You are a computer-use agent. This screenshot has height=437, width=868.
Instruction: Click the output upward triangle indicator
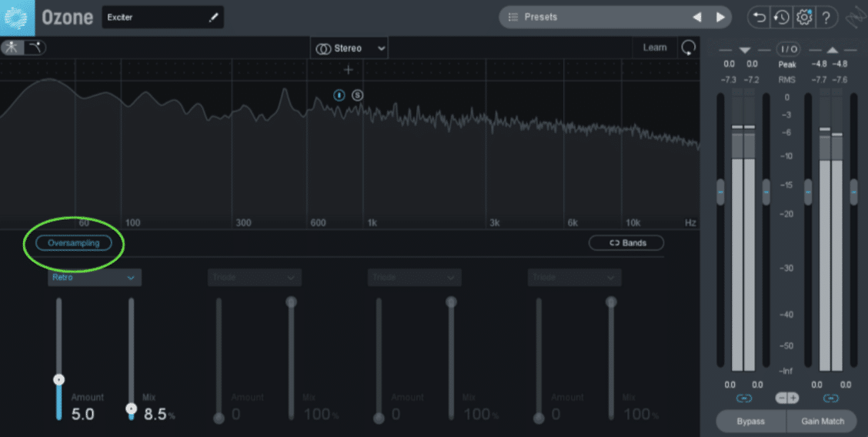pos(832,50)
